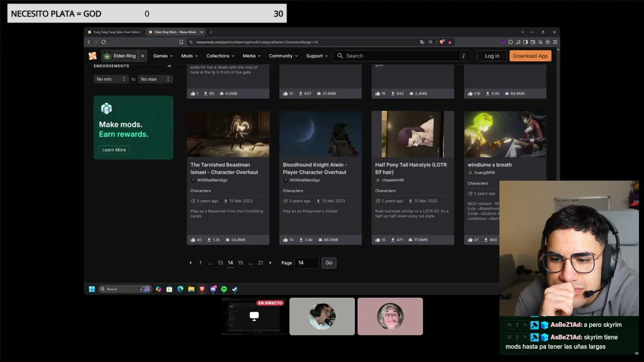Open Brave browser taskbar icon
This screenshot has width=644, height=362.
[x=202, y=289]
